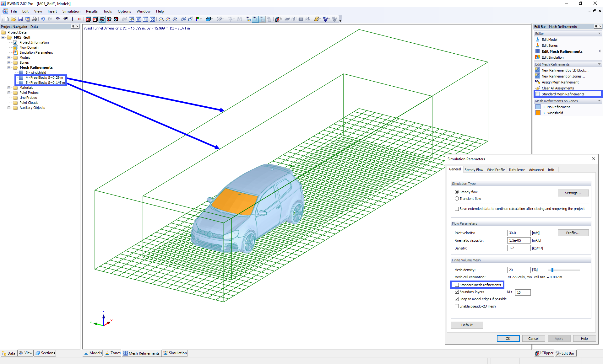Click the Settings... button
The image size is (603, 364).
[573, 193]
